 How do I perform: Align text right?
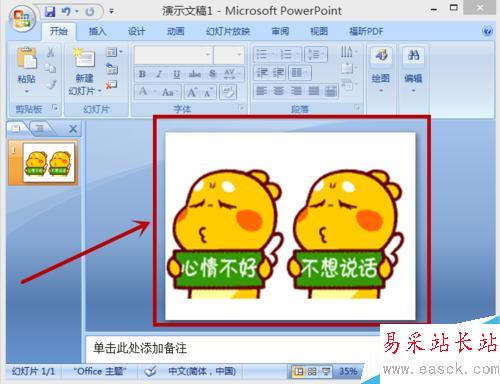(x=296, y=91)
